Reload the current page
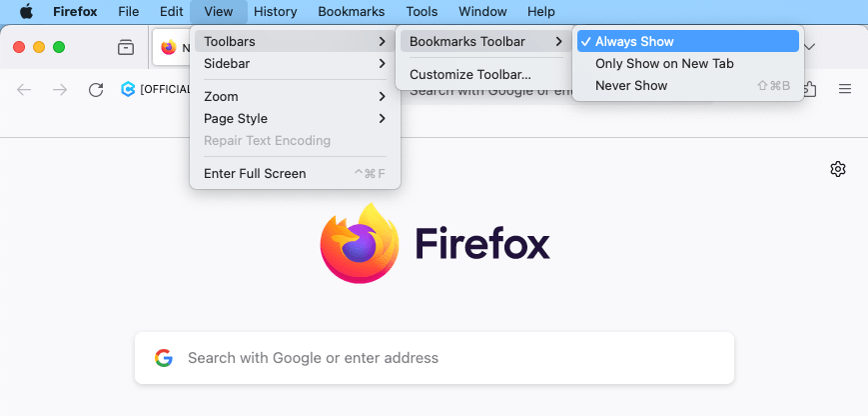Viewport: 868px width, 416px height. tap(96, 90)
